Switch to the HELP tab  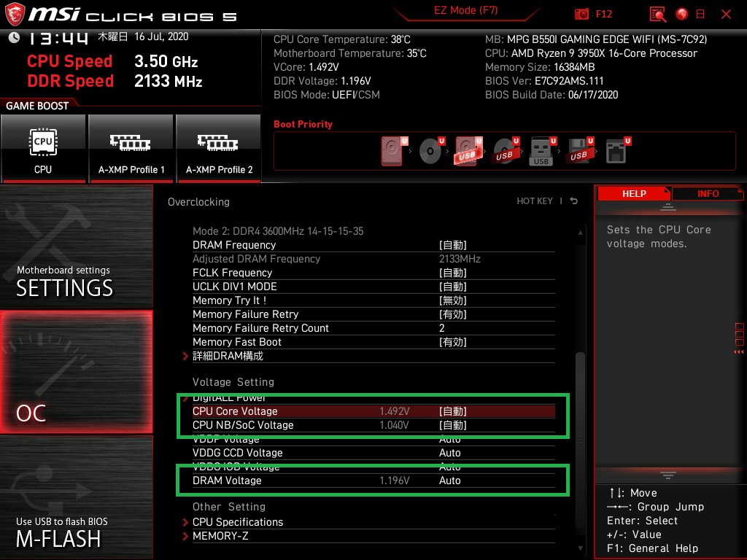click(634, 194)
